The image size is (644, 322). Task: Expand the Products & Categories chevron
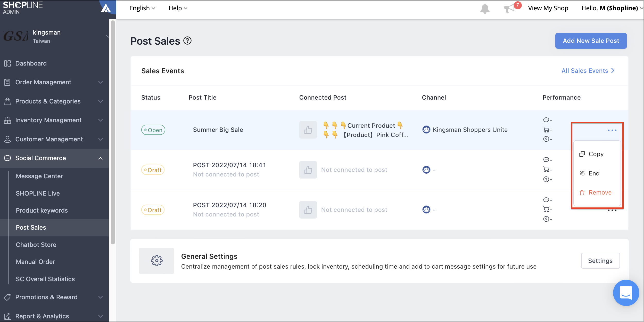(x=101, y=101)
